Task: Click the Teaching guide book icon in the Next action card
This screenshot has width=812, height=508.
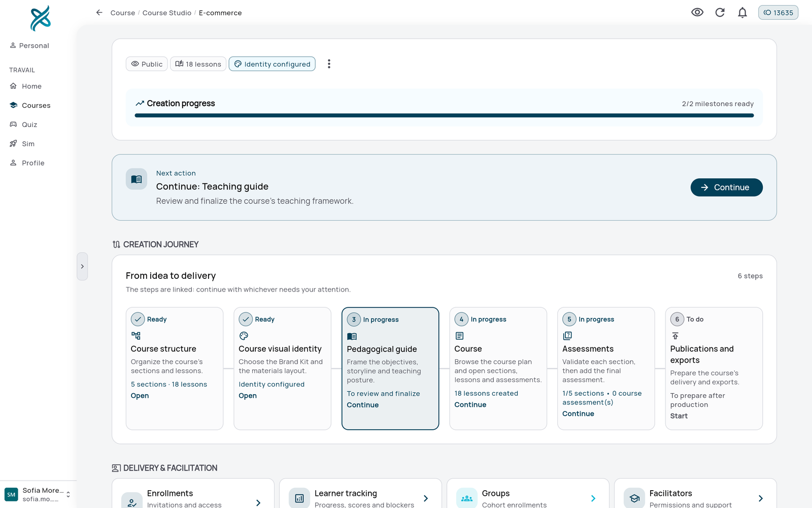Action: [x=137, y=179]
